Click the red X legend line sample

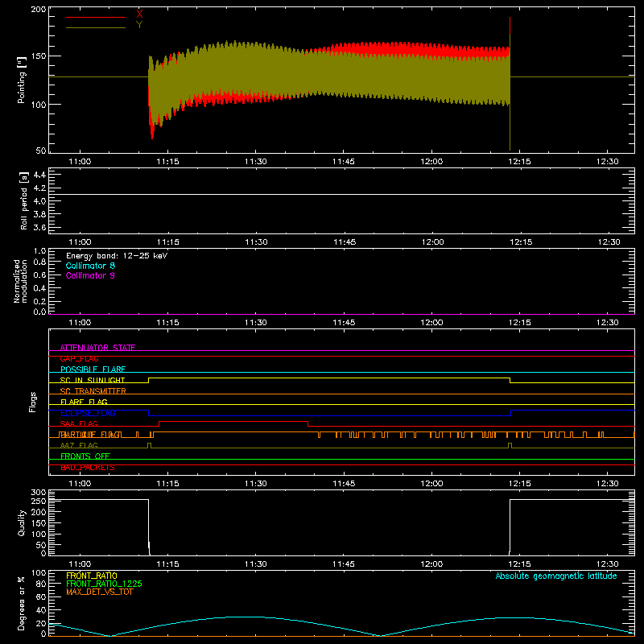pyautogui.click(x=96, y=17)
